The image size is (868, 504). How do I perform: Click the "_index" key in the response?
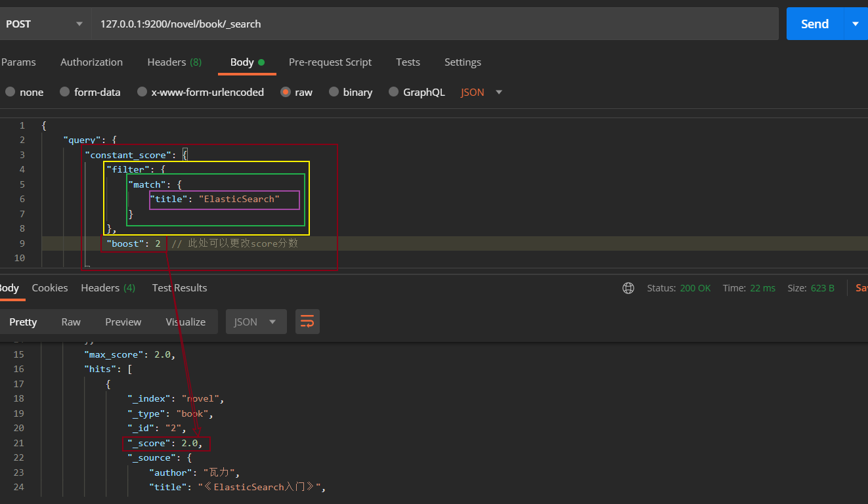coord(150,398)
